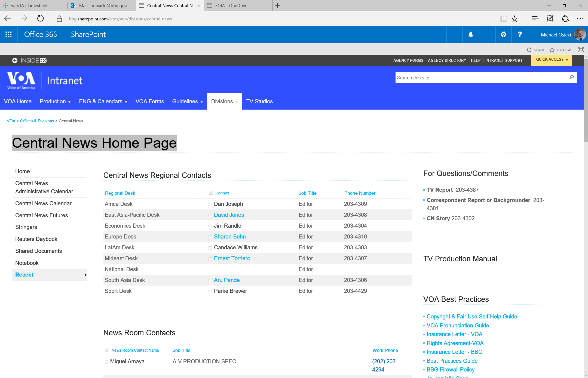Toggle News Room Contact Name header checkbox
The height and width of the screenshot is (378, 588).
click(107, 350)
